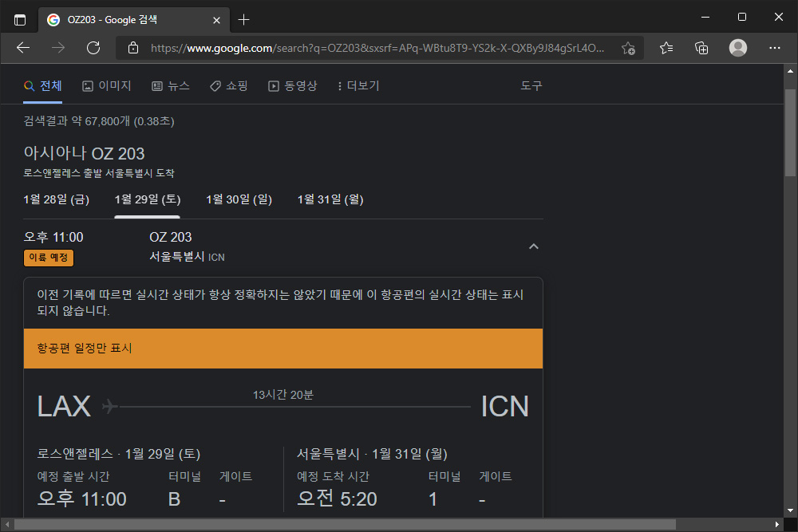Open the tab actions menu icon
The image size is (798, 532).
click(20, 20)
